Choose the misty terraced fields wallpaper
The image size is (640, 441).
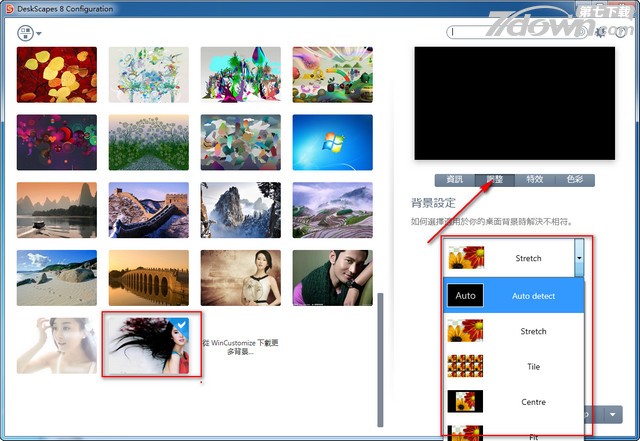[333, 210]
